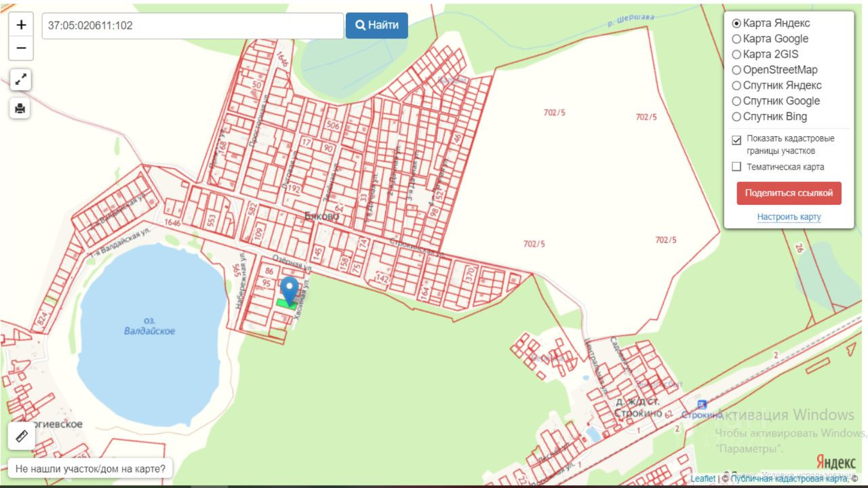
Task: Open Публичная кадастровая карта link
Action: 789,479
